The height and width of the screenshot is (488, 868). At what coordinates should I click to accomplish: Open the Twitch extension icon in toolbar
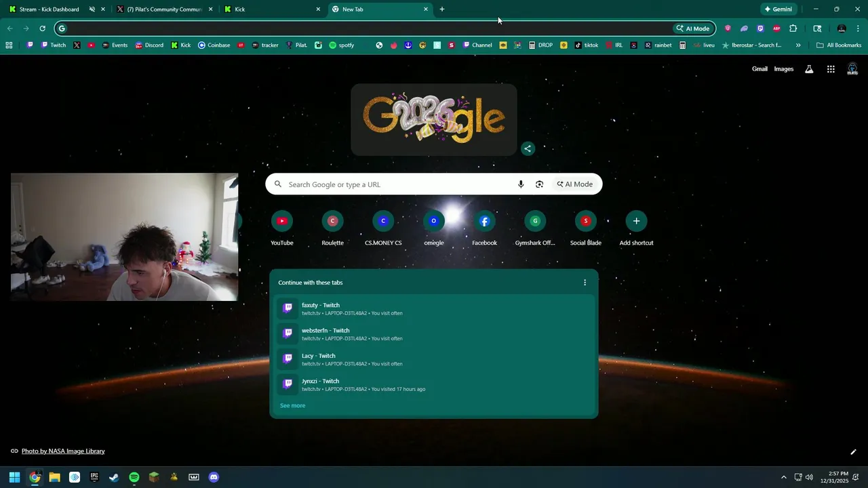pyautogui.click(x=760, y=28)
